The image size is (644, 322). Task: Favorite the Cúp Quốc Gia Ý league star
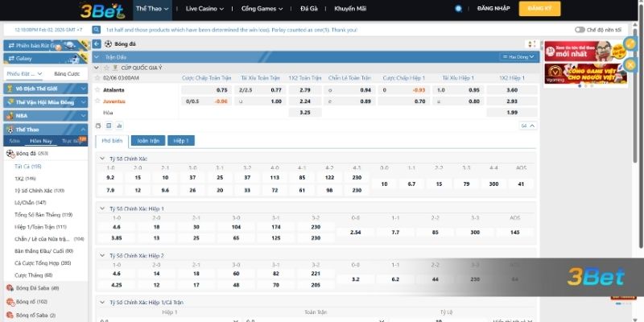(106, 68)
